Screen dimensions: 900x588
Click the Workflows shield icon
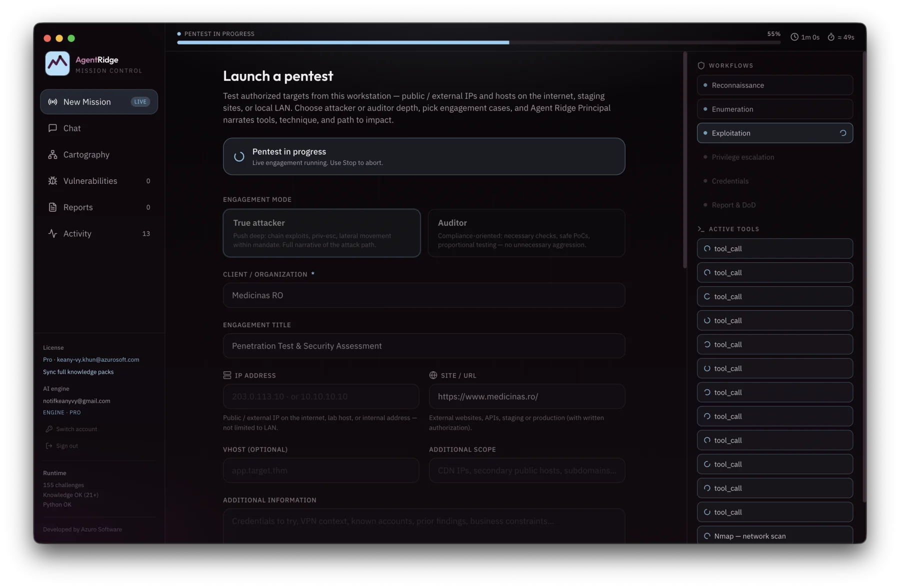coord(701,65)
